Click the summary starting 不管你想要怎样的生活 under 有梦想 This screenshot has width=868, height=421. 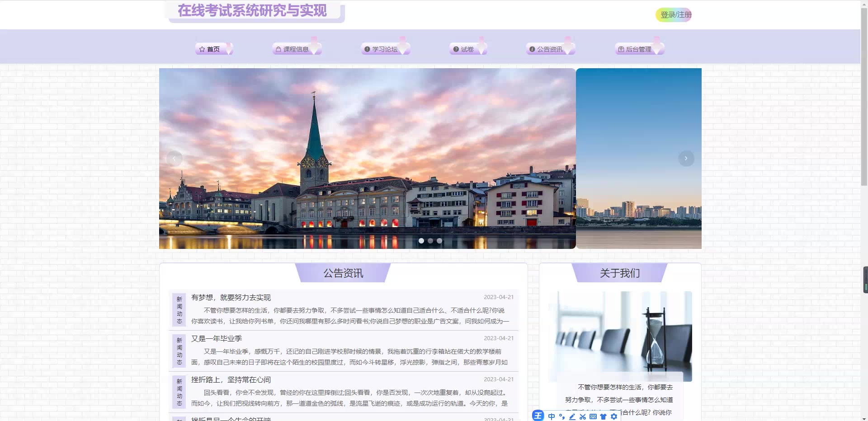(x=350, y=316)
